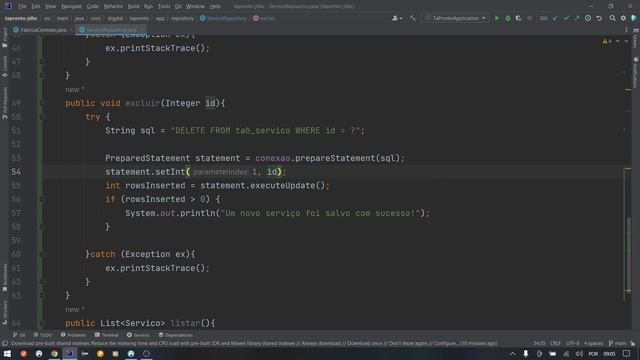Select the repository breadcrumb segment
The height and width of the screenshot is (360, 640).
click(182, 18)
